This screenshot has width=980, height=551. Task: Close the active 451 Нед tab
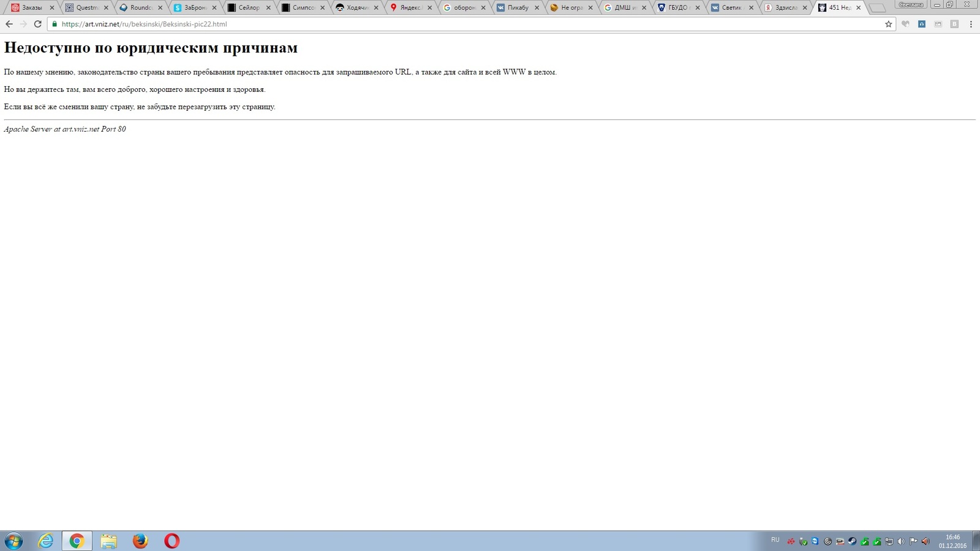click(858, 7)
